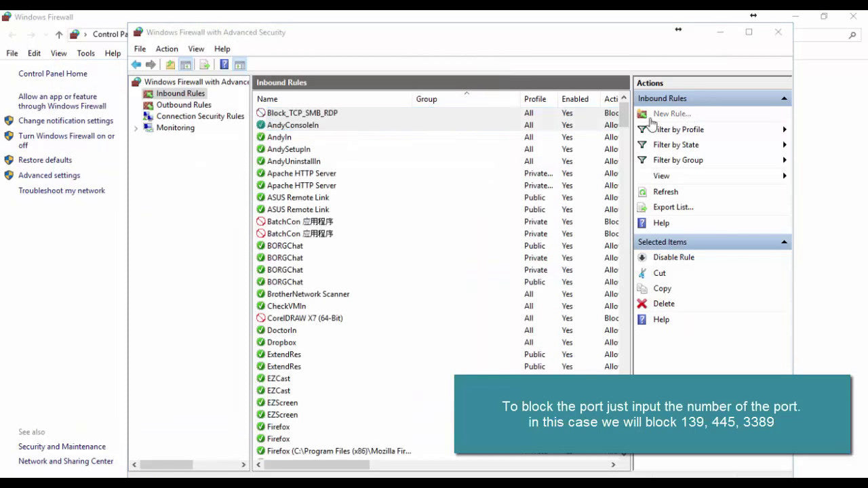
Task: Click the blocked icon beside CorelDRAW X7 (64-Bit)
Action: point(261,318)
